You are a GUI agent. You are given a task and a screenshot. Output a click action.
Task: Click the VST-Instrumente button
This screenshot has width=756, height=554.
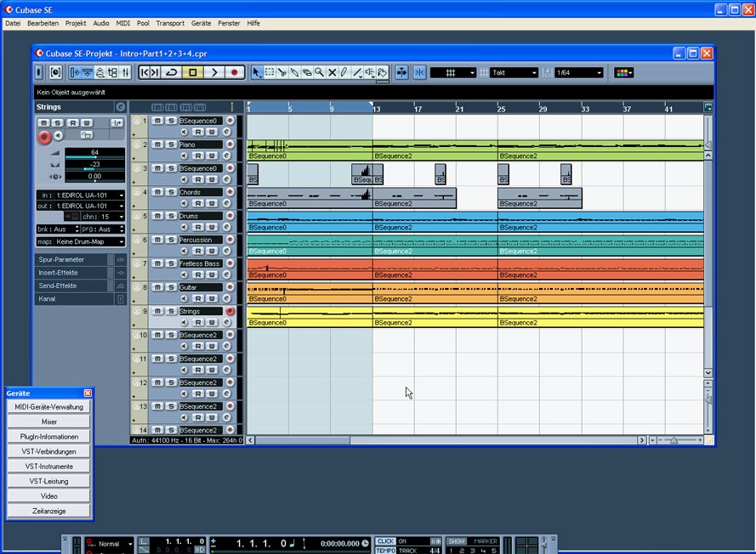click(49, 466)
